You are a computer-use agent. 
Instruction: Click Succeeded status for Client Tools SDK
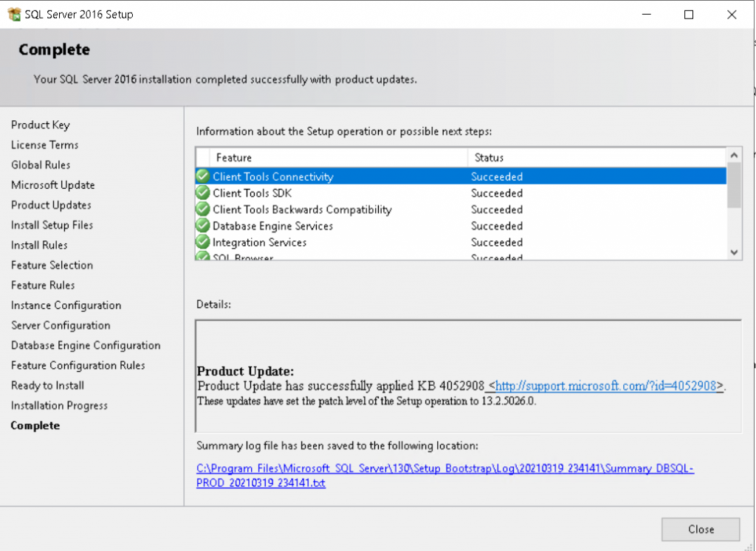click(x=497, y=193)
